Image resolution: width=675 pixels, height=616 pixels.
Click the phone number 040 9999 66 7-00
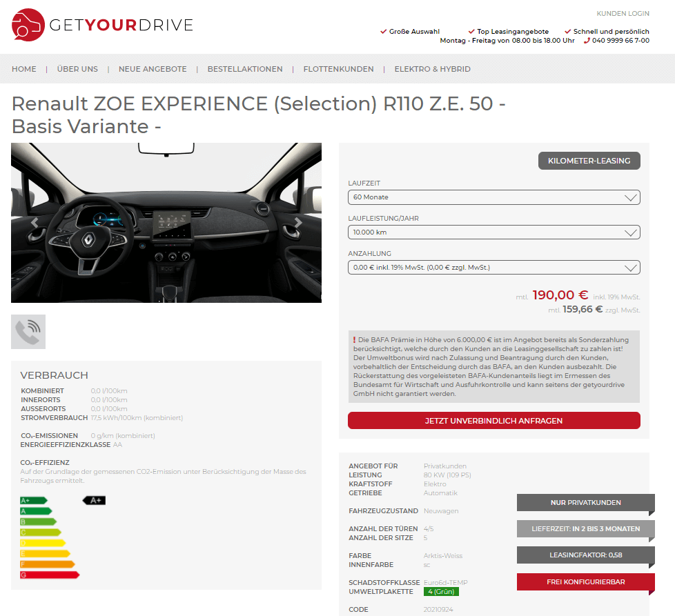click(x=620, y=41)
